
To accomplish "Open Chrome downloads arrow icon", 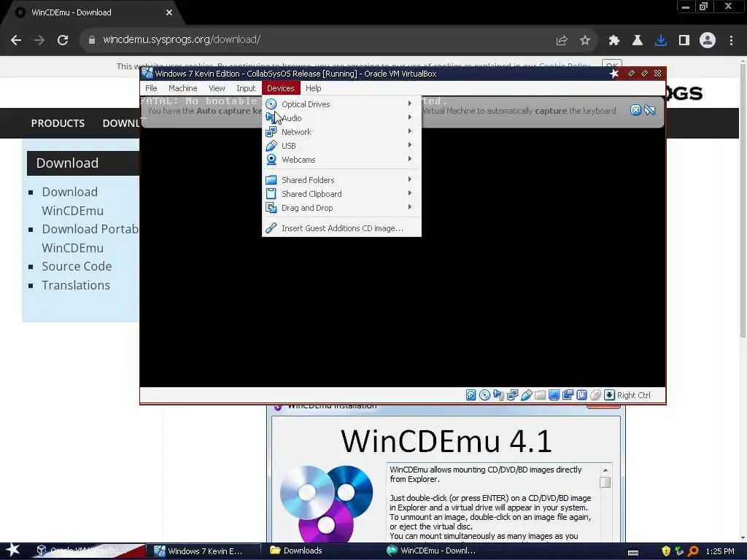I will 661,40.
